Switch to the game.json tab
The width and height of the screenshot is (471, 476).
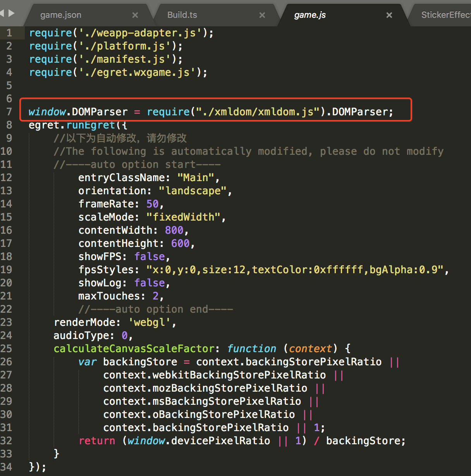pyautogui.click(x=61, y=15)
